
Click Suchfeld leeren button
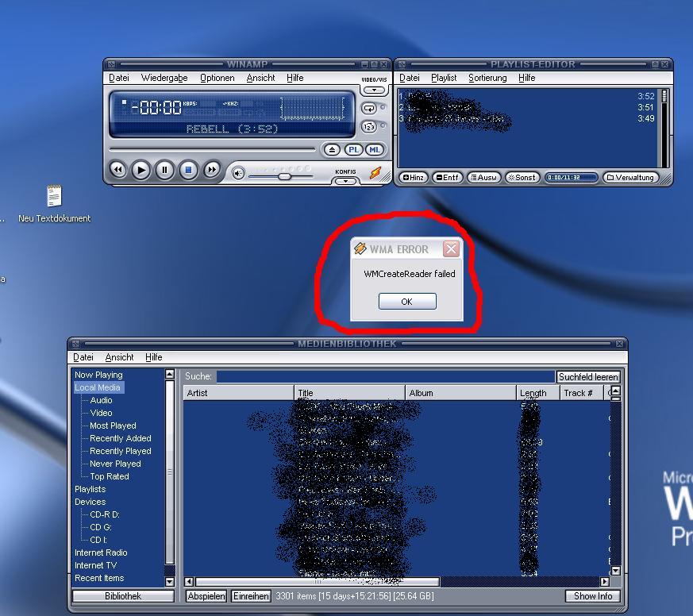(588, 377)
